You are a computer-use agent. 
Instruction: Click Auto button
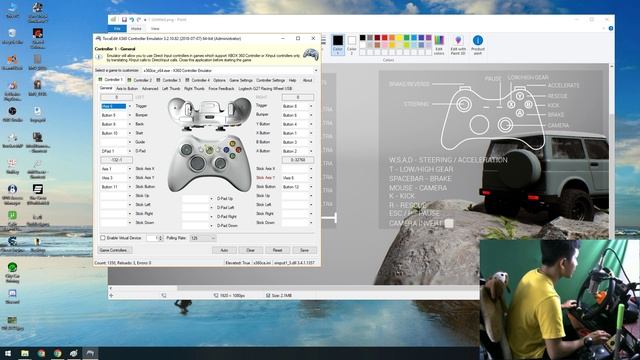point(224,250)
